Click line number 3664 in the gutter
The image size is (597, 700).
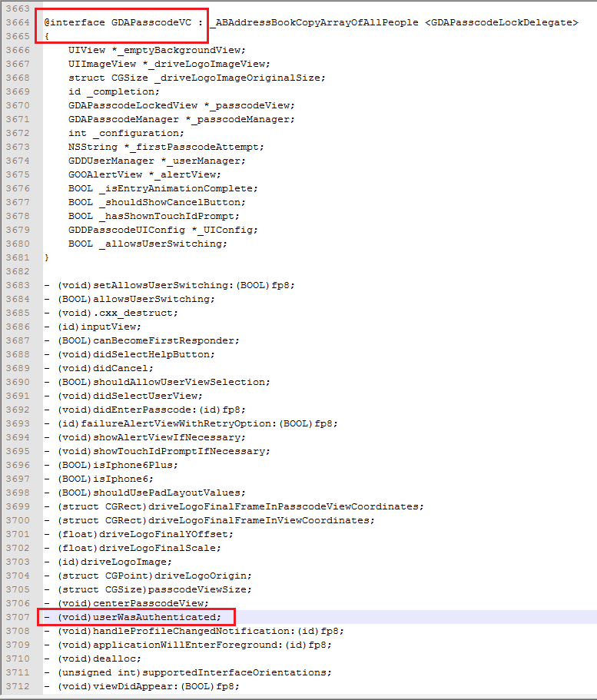coord(18,22)
